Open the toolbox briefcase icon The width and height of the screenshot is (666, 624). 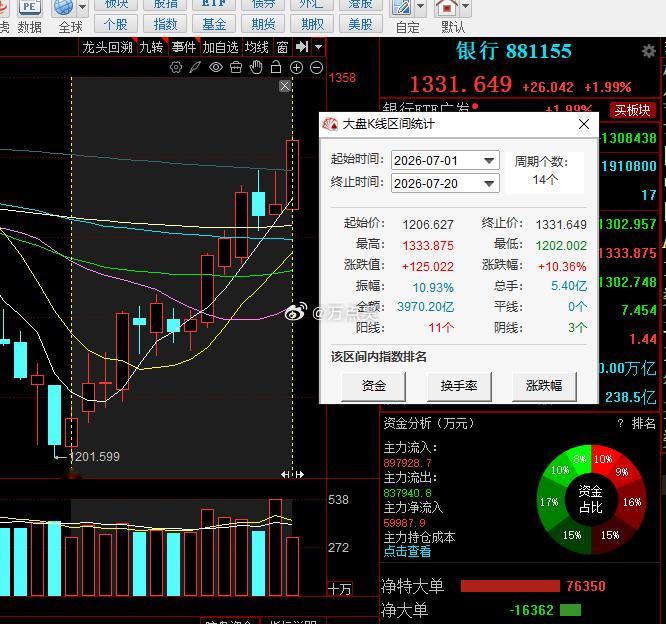[x=236, y=67]
